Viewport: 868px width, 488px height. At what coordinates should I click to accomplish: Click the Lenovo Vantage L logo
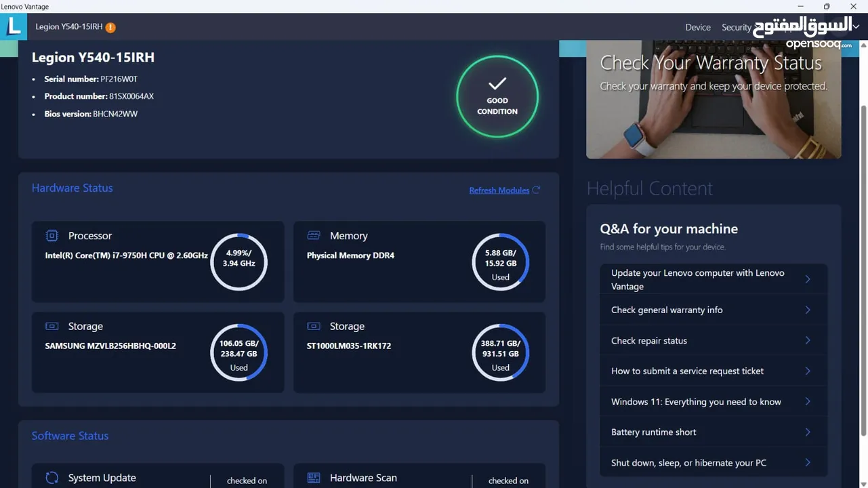[x=14, y=26]
